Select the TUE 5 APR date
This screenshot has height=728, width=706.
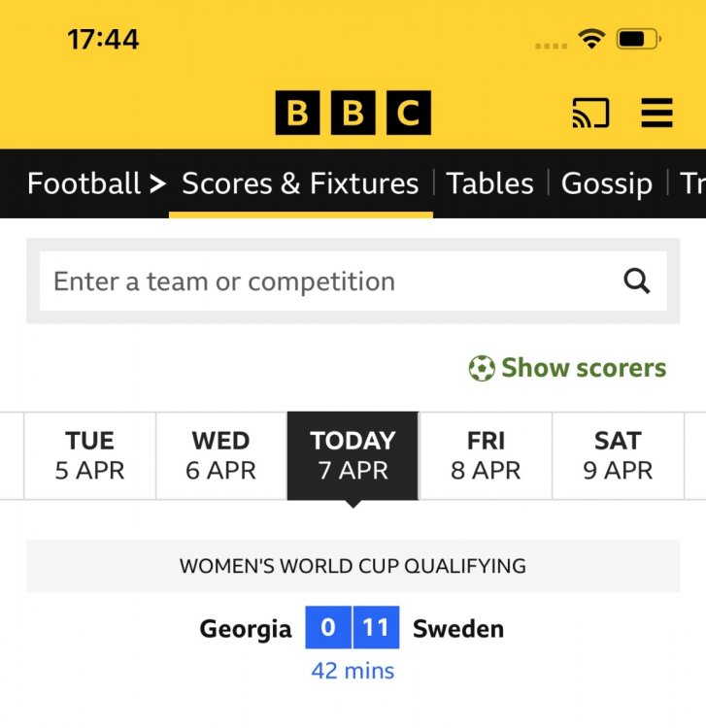click(89, 455)
